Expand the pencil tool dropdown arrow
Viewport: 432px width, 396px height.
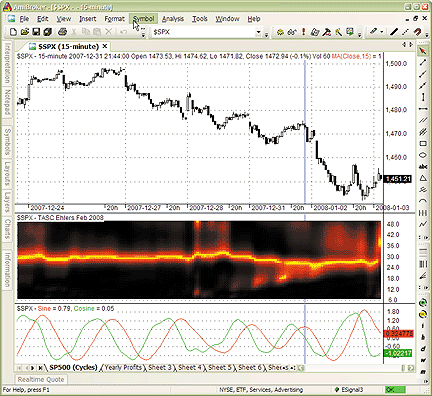(382, 32)
